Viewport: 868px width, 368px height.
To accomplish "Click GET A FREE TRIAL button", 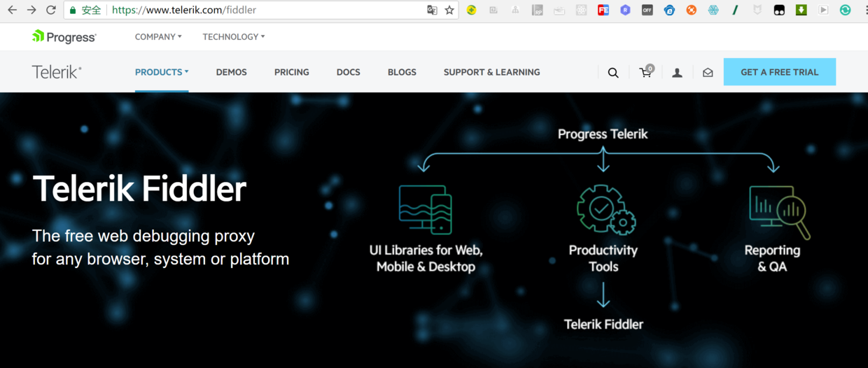I will coord(780,72).
